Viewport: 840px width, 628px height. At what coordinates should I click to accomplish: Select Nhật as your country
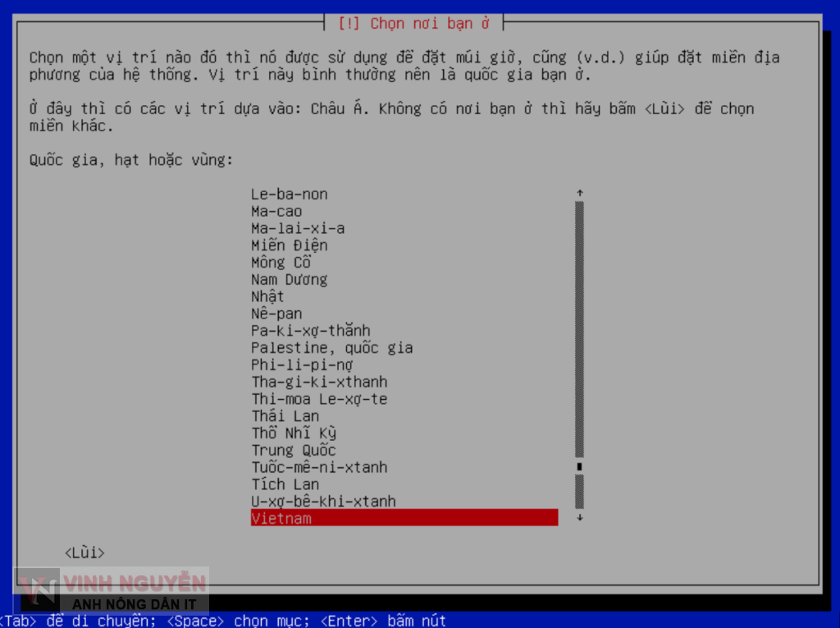267,296
